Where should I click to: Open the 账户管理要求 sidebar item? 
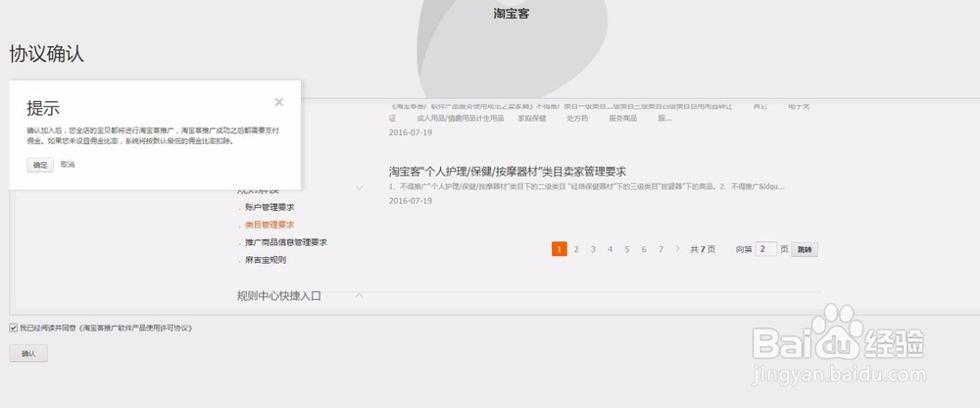[x=269, y=207]
